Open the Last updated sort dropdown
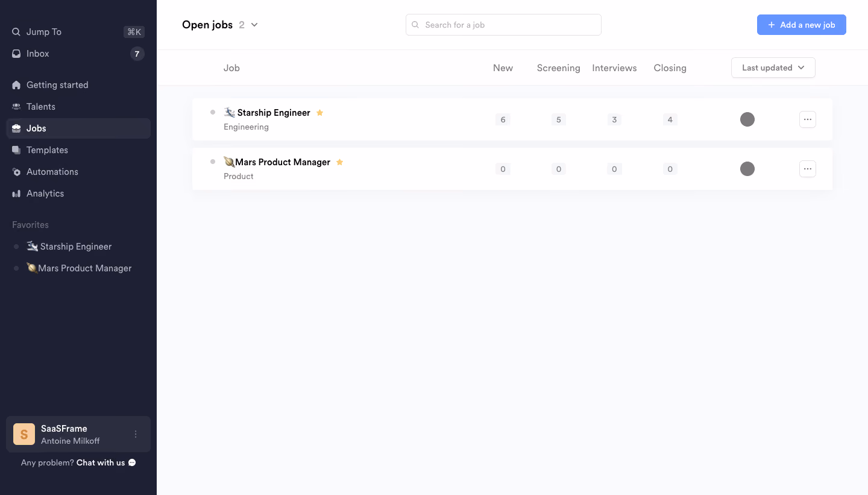Screen dimensions: 868x495 (x=773, y=68)
